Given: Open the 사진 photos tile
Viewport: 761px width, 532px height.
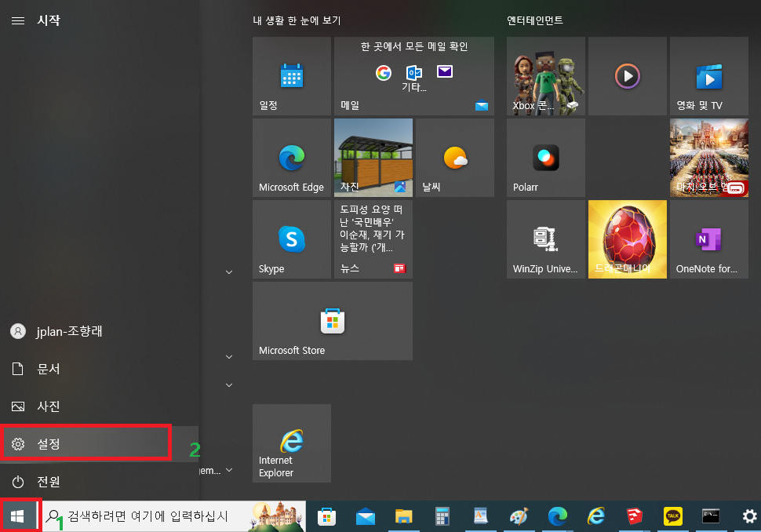Looking at the screenshot, I should 373,158.
